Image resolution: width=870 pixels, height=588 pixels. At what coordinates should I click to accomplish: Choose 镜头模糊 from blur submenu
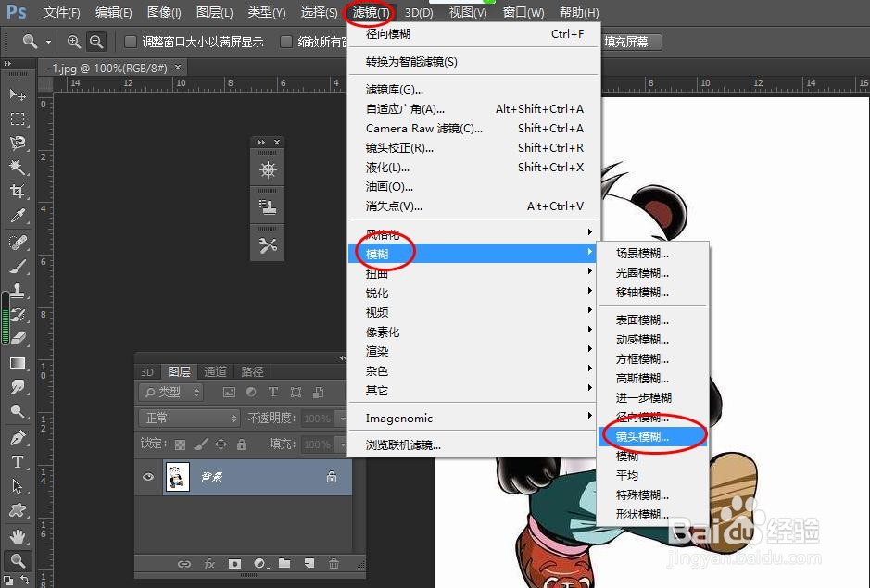point(652,436)
